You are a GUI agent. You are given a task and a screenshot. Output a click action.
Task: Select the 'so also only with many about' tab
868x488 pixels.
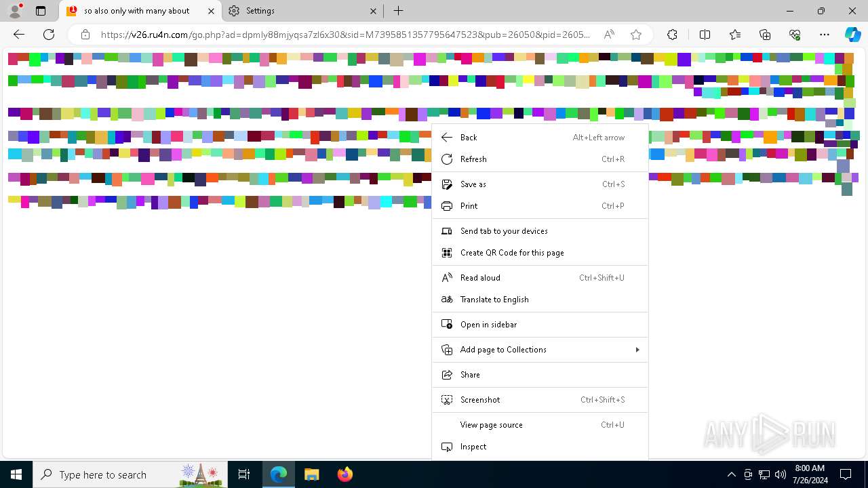tap(140, 11)
